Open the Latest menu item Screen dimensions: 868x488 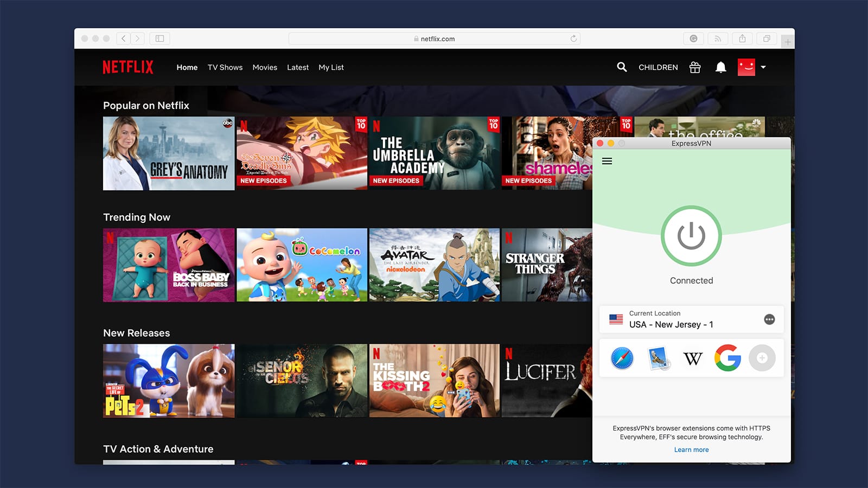click(298, 67)
